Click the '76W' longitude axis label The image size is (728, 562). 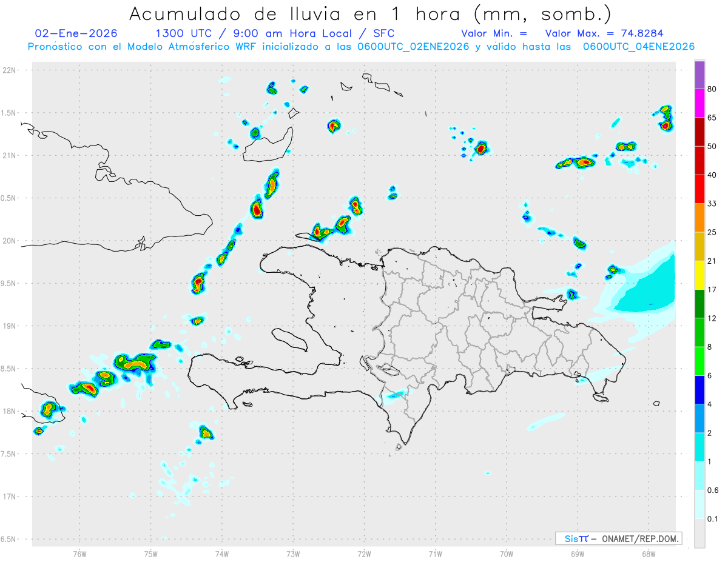click(x=79, y=553)
